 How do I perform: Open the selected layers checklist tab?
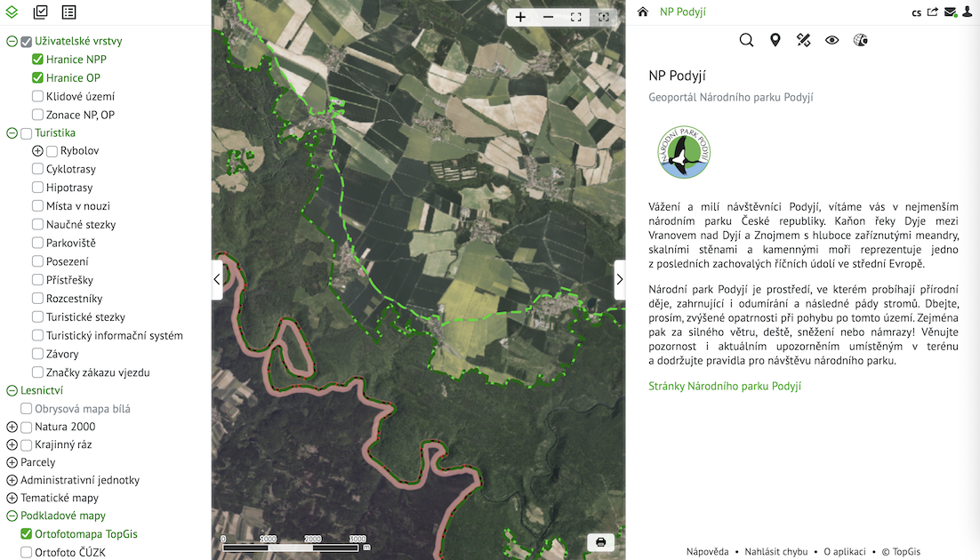click(x=41, y=12)
